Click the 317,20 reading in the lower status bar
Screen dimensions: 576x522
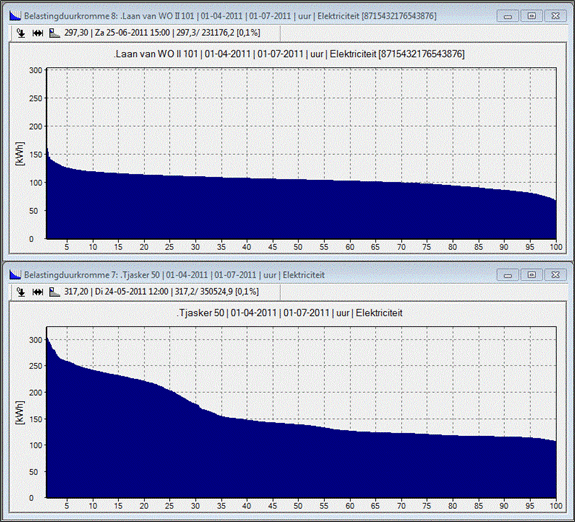click(76, 292)
